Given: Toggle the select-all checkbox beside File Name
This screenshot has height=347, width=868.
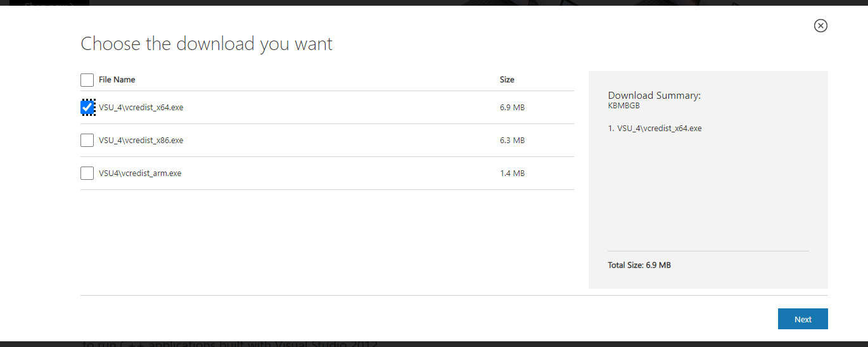Looking at the screenshot, I should click(87, 80).
